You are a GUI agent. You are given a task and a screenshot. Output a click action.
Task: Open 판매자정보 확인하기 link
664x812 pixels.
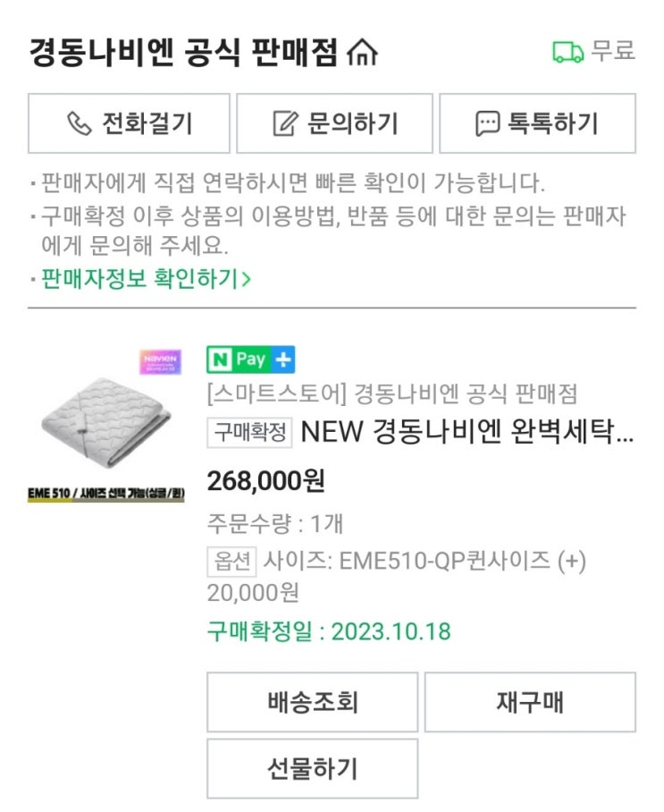tap(140, 279)
